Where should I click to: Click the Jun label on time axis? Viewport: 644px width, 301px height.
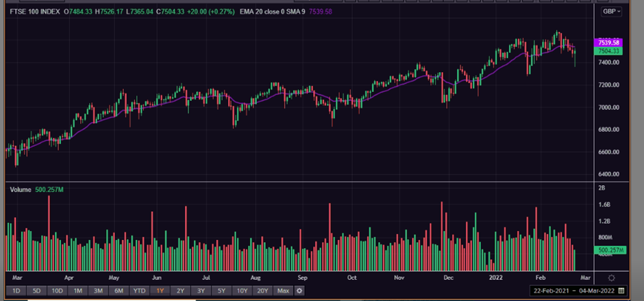pyautogui.click(x=156, y=278)
